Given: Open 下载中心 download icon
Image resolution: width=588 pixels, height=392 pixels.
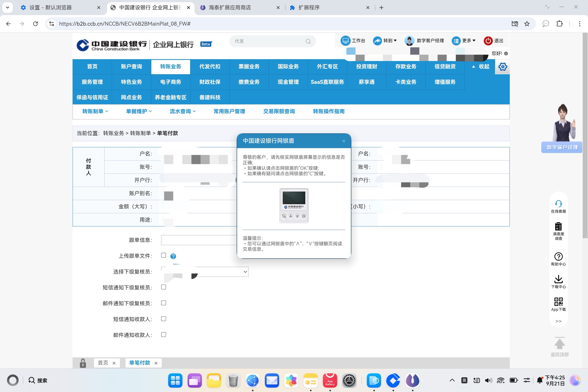Looking at the screenshot, I should (558, 279).
